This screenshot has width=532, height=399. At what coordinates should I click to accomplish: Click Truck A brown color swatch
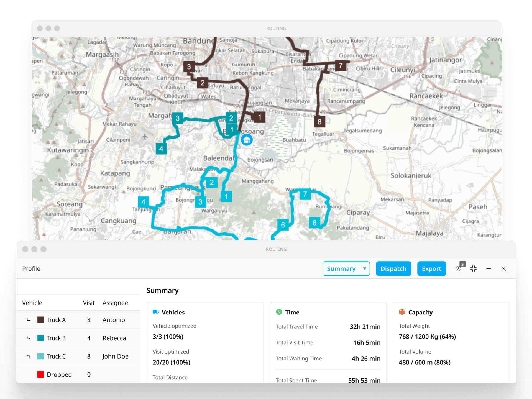click(41, 320)
